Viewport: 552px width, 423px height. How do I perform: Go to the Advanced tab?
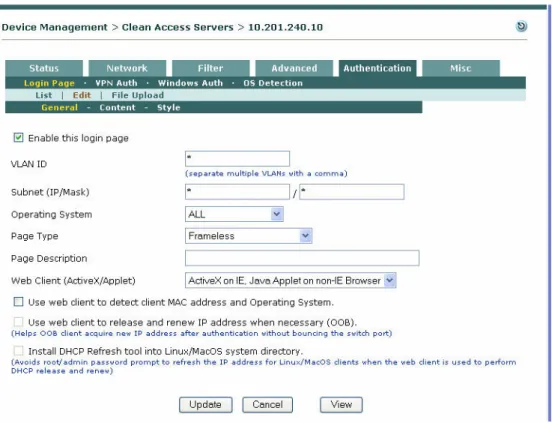(x=294, y=68)
